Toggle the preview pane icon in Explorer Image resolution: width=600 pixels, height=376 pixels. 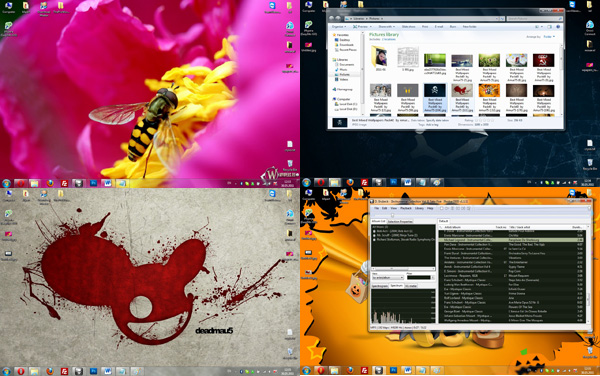pos(549,27)
